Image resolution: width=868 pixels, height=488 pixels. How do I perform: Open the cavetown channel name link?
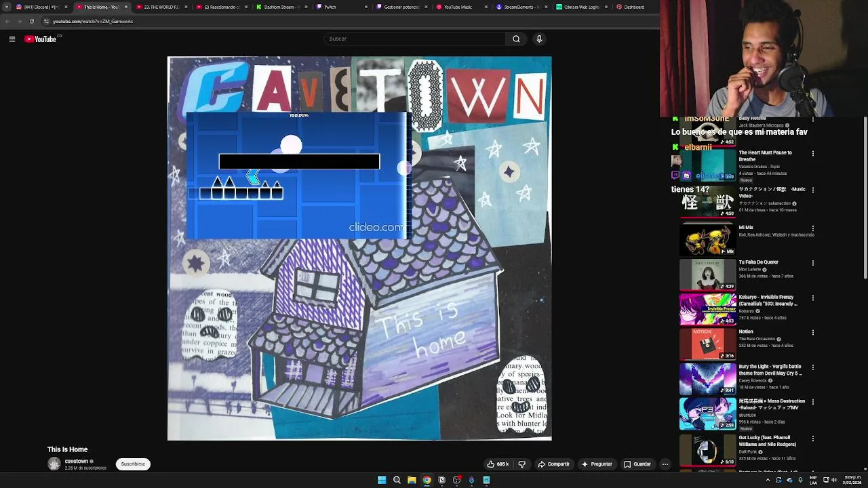(77, 462)
